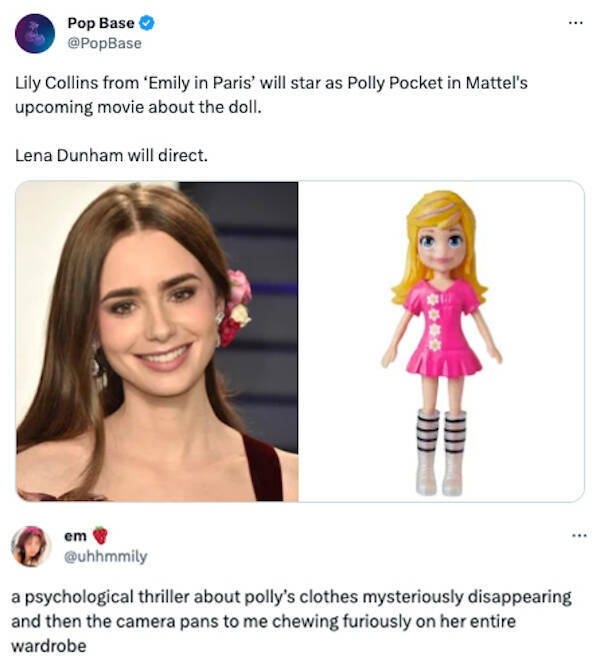Open the Pop Base profile avatar
600x663 pixels.
point(35,33)
